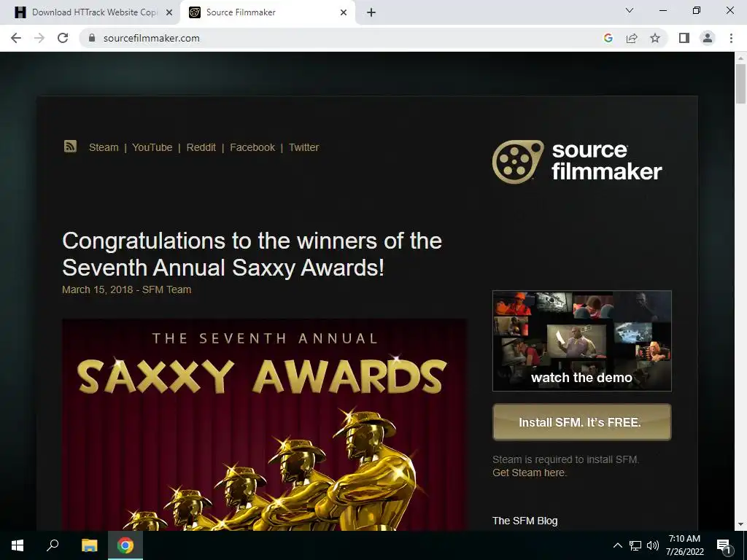
Task: Click the page vertical scrollbar thumb
Action: pyautogui.click(x=740, y=84)
